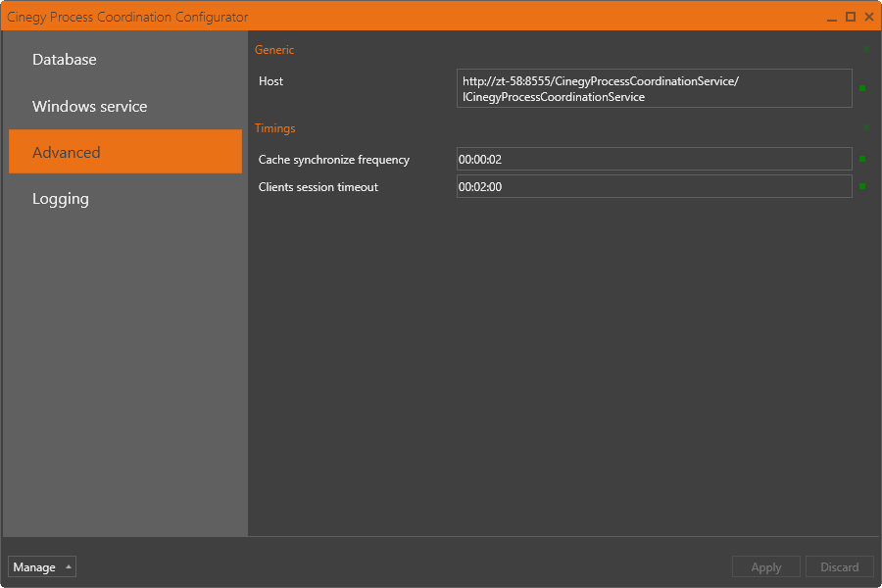The width and height of the screenshot is (882, 588).
Task: Close the Configurator window
Action: (869, 17)
